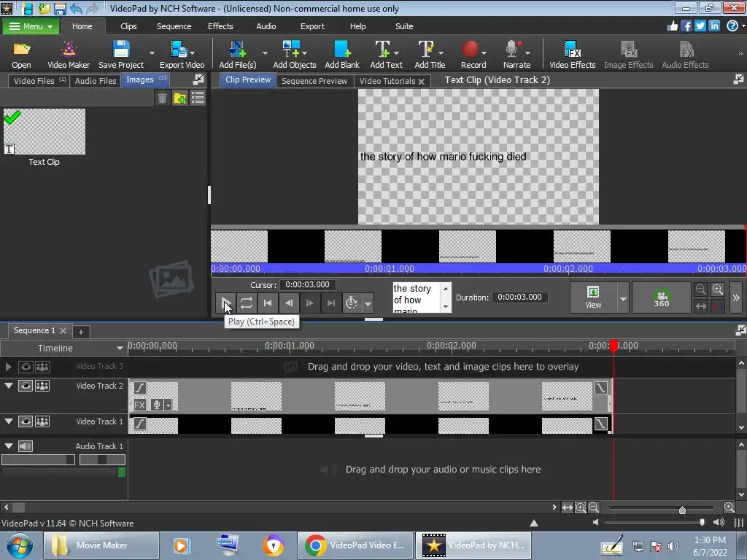Click the FX button on Video Track 2 clip

pyautogui.click(x=139, y=405)
